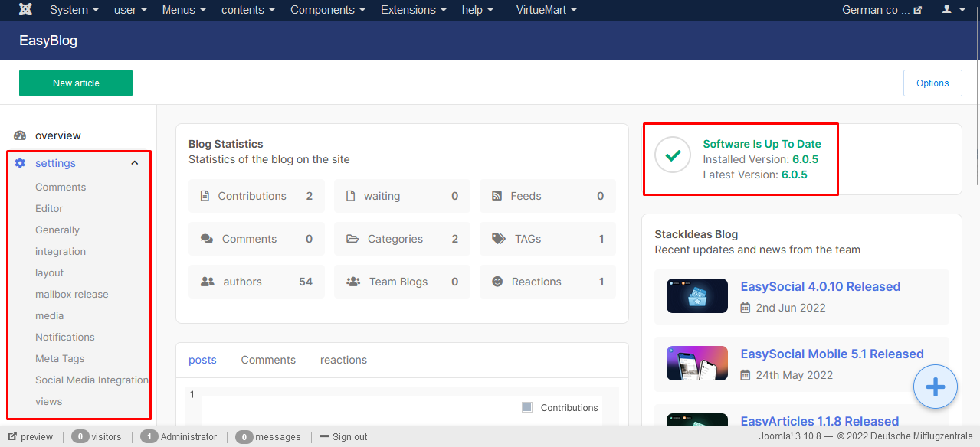Click the Feeds RSS icon
This screenshot has width=980, height=447.
(497, 196)
